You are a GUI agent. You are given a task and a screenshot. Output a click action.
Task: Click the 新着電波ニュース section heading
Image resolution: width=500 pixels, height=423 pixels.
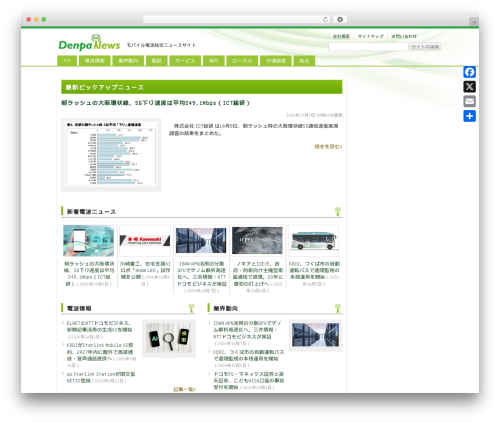pyautogui.click(x=91, y=212)
